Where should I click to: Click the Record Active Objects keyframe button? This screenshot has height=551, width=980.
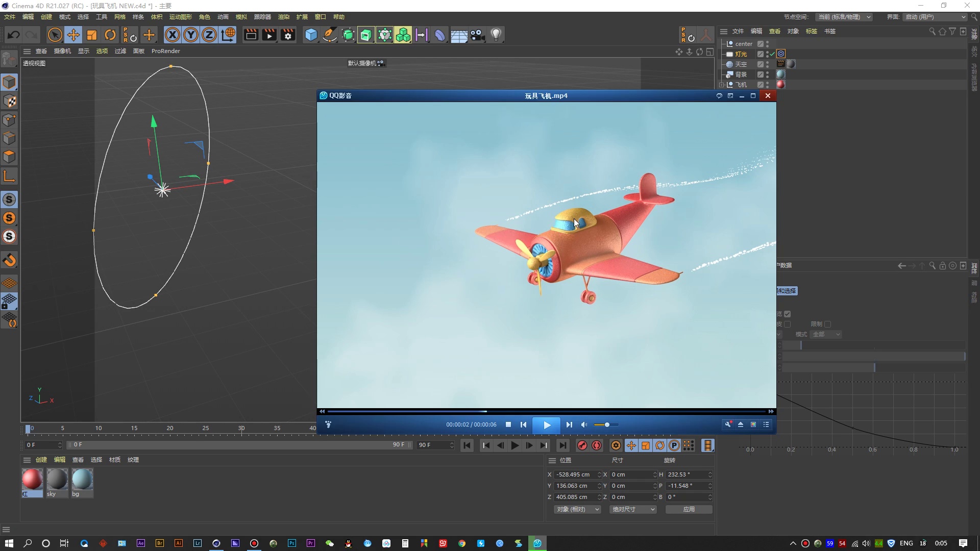582,445
